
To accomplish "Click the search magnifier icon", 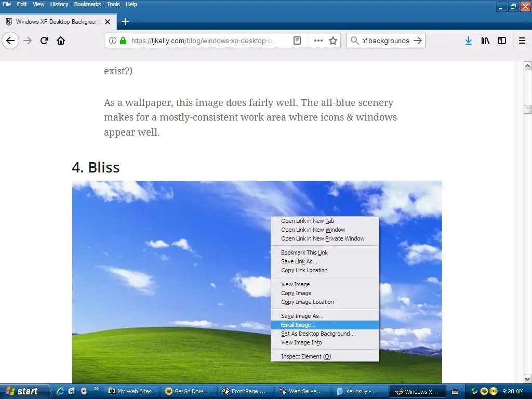I will tap(354, 41).
